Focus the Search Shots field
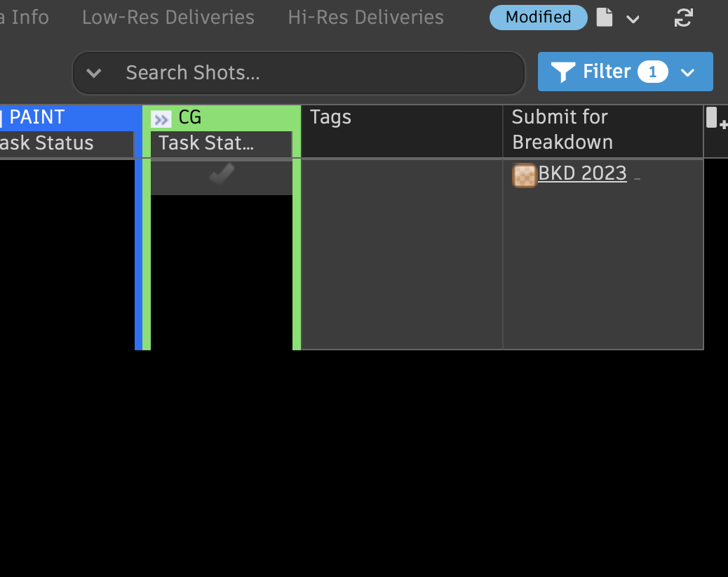Image resolution: width=728 pixels, height=577 pixels. (316, 73)
